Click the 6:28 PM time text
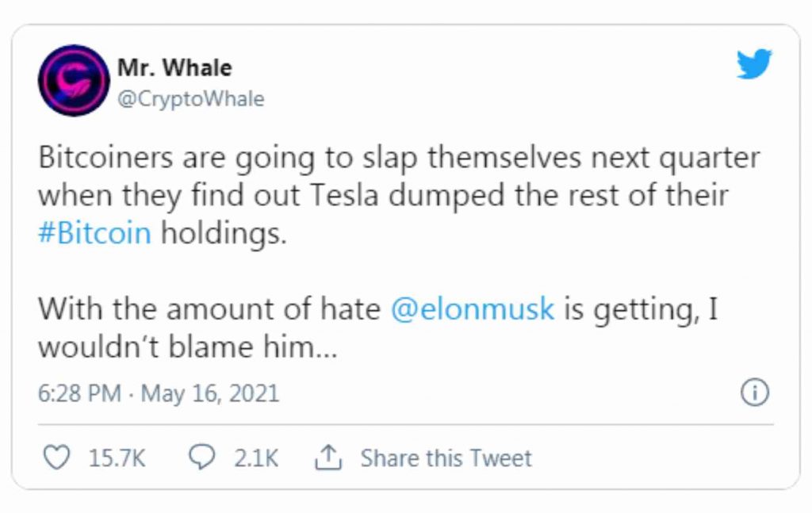812x513 pixels. pos(79,393)
